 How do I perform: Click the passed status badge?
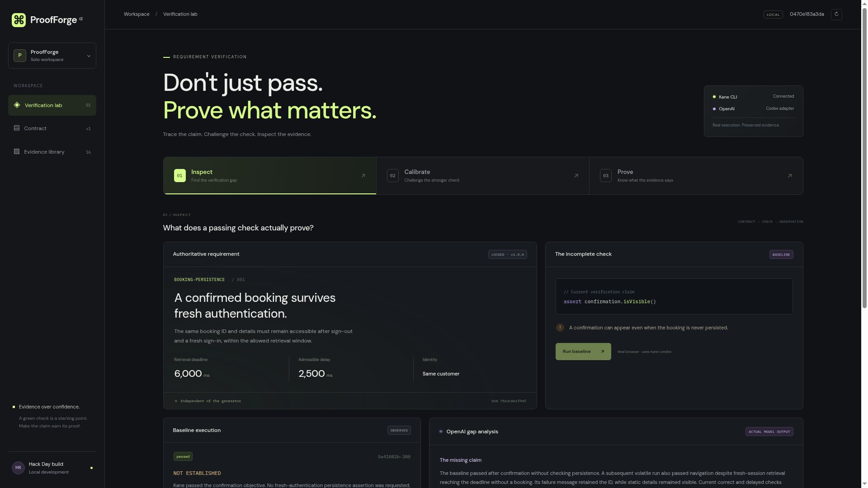(183, 456)
